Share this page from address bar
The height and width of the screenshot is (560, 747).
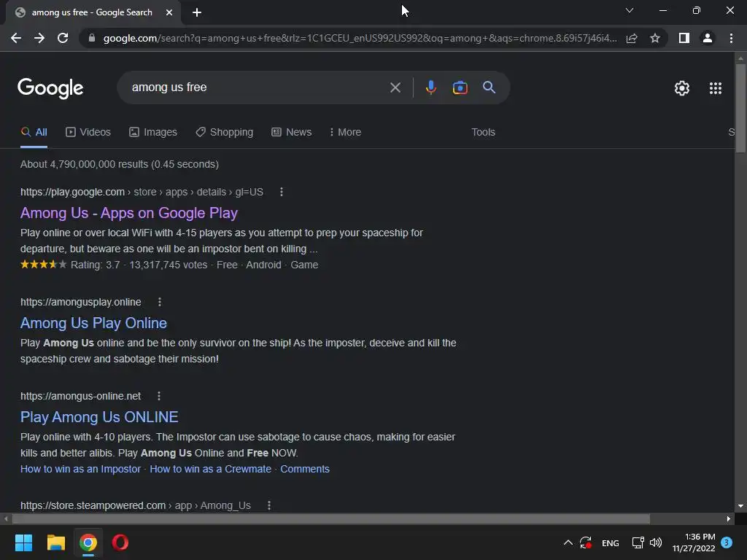click(632, 38)
